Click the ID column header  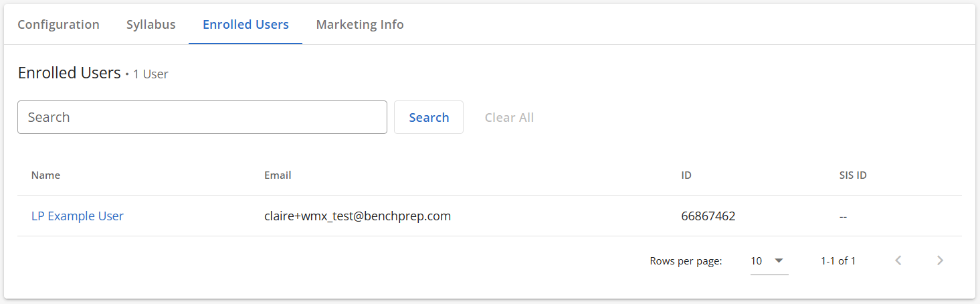(x=686, y=175)
